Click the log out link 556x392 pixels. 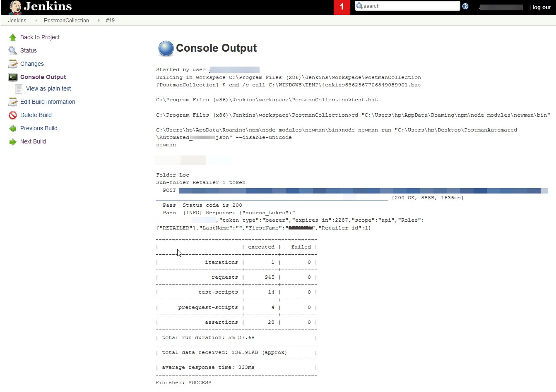point(541,7)
